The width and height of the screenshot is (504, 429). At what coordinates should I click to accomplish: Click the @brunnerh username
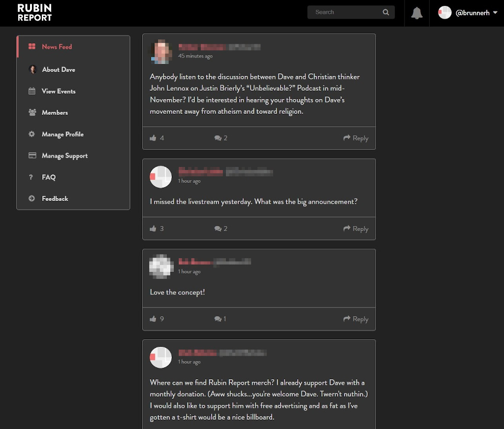(472, 13)
